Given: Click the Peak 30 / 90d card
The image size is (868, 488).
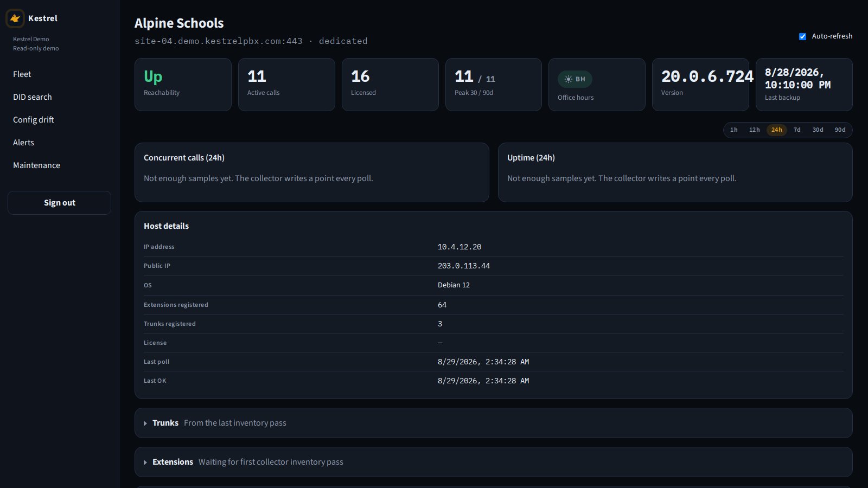Looking at the screenshot, I should click(494, 85).
